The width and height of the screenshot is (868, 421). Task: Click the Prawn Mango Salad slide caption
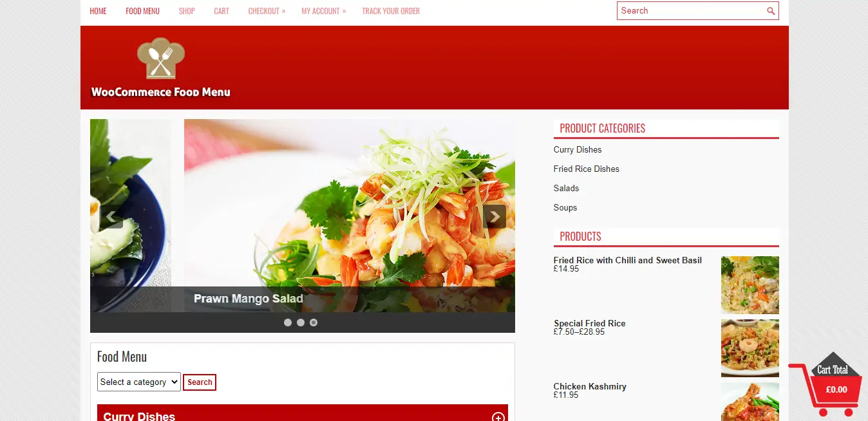pos(249,299)
